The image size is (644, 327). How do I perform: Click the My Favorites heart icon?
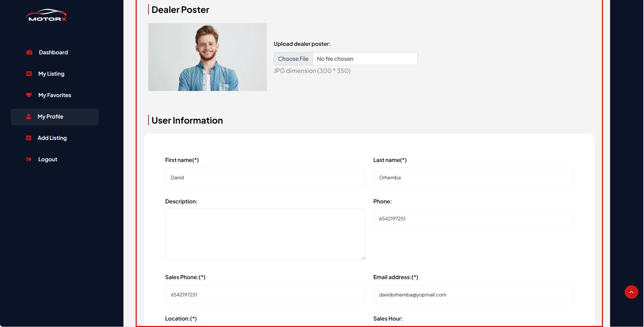[x=29, y=95]
